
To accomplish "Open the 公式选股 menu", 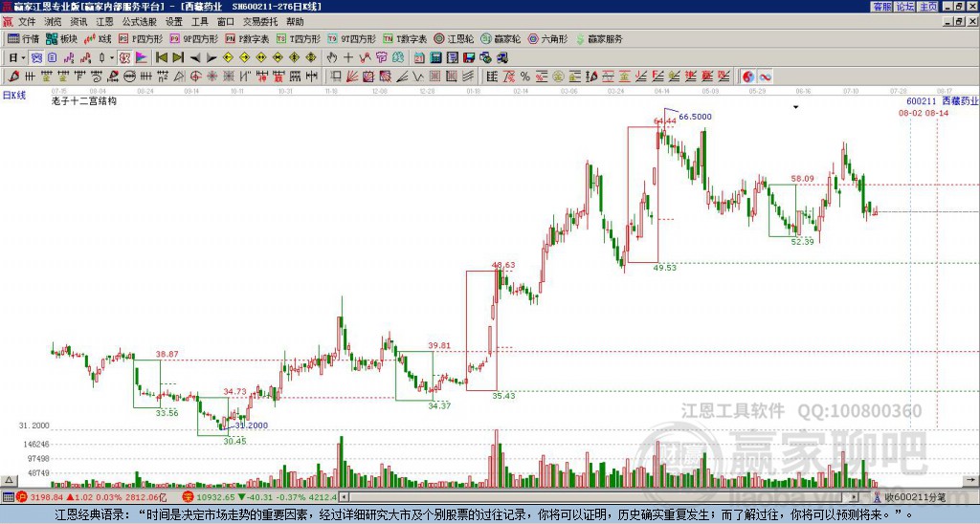I will (140, 22).
